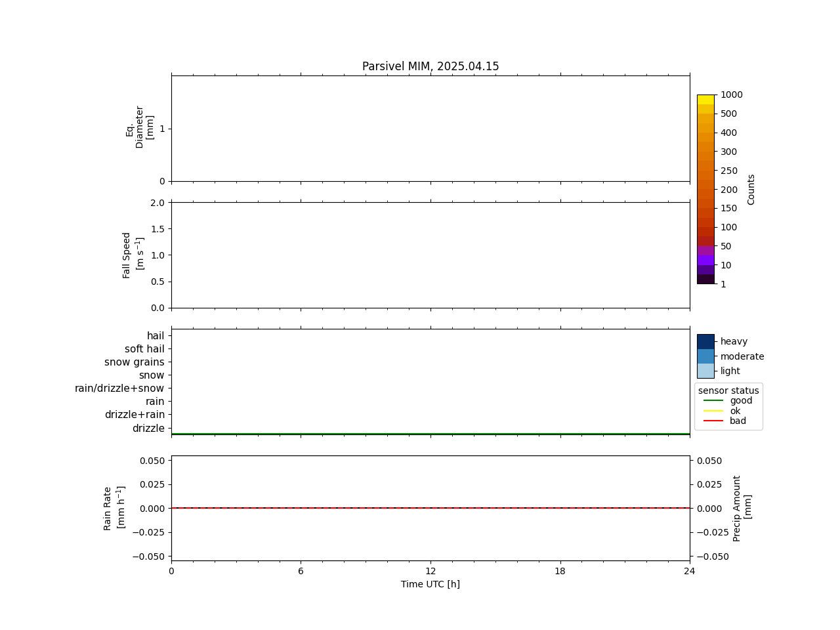
Task: Click the Counts colorbar label
Action: click(x=751, y=189)
